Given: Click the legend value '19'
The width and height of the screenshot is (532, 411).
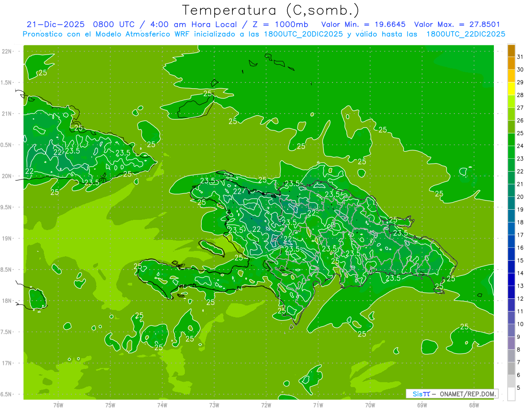Looking at the screenshot, I should [x=520, y=210].
